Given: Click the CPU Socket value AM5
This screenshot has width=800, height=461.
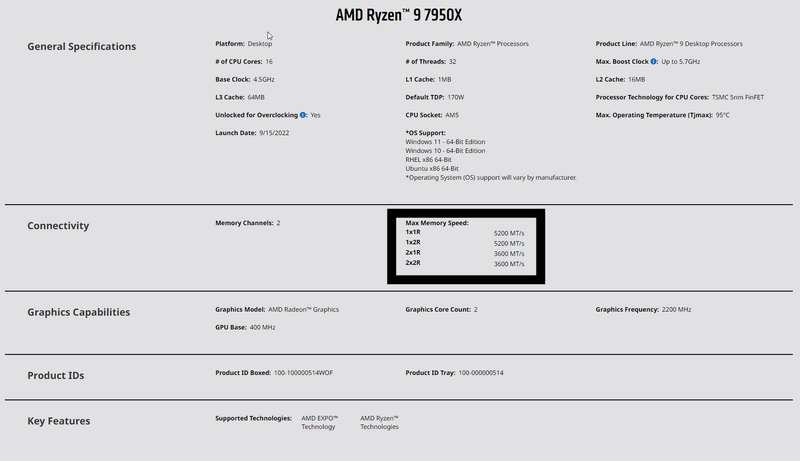Looking at the screenshot, I should [452, 115].
